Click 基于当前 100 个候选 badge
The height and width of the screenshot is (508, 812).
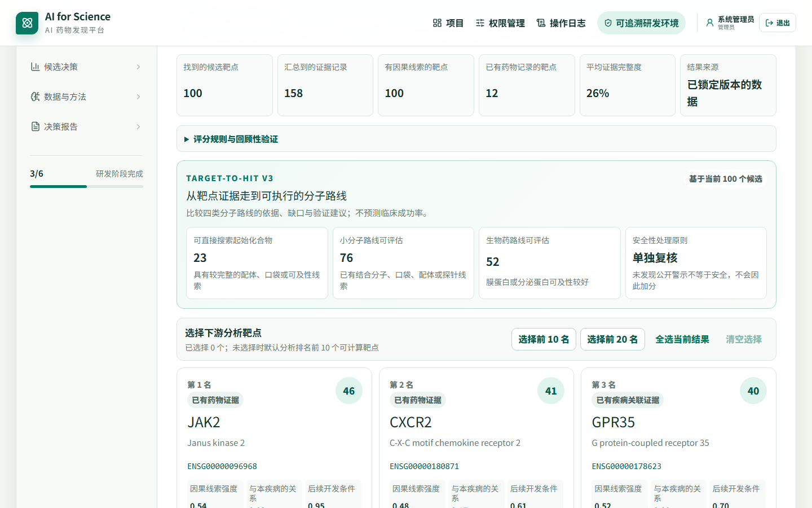[x=726, y=179]
